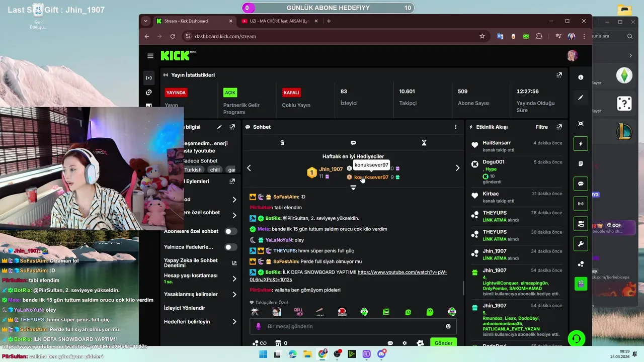Viewport: 644px width, 362px height.
Task: Click the chat bubble icon under Sohbet
Action: point(353,143)
